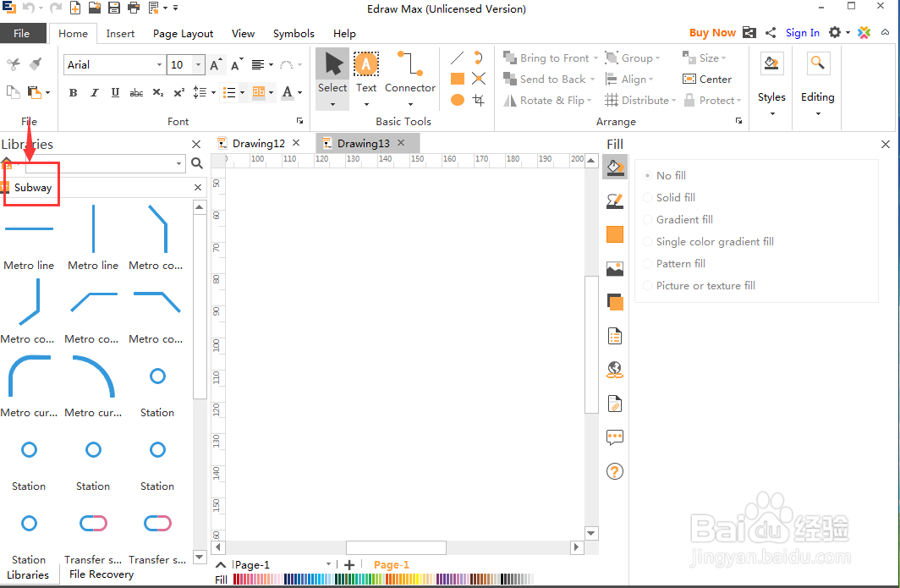Pick the rectangle shape tool
The width and height of the screenshot is (900, 588).
click(458, 79)
